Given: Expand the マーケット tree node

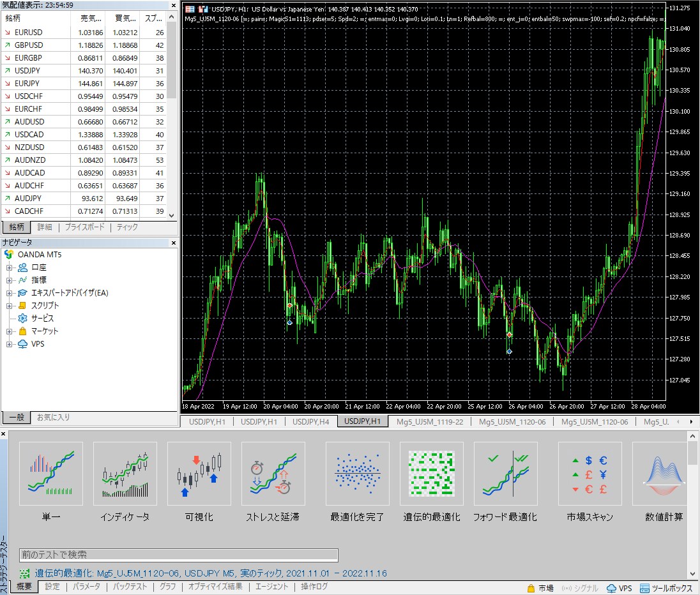Looking at the screenshot, I should point(9,331).
